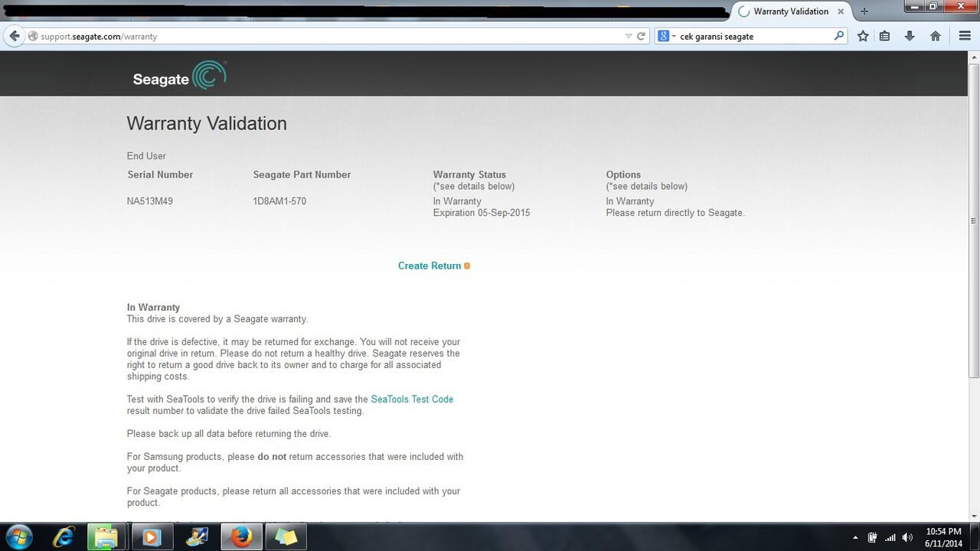Viewport: 980px width, 551px height.
Task: Click the Show Desktop button in the taskbar corner
Action: (x=975, y=537)
